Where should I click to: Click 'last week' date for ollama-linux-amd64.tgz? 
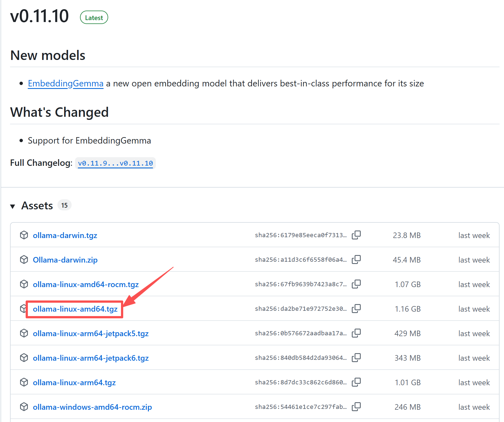474,309
